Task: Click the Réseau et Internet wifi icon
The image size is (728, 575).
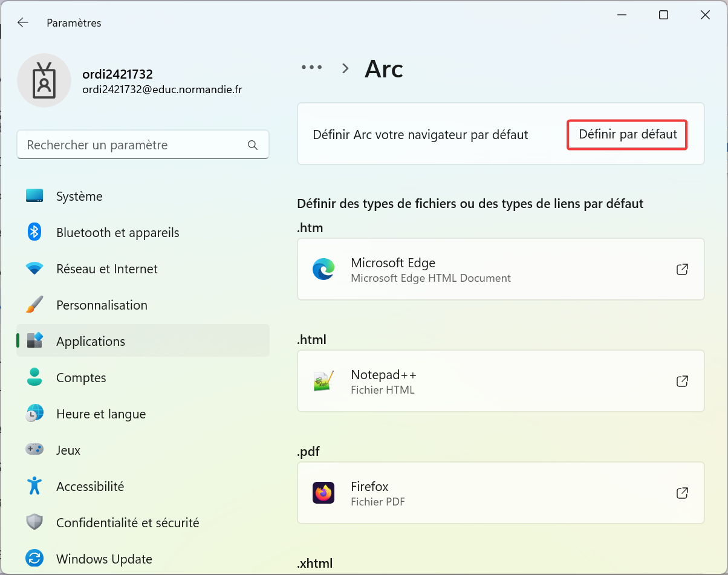Action: click(34, 268)
